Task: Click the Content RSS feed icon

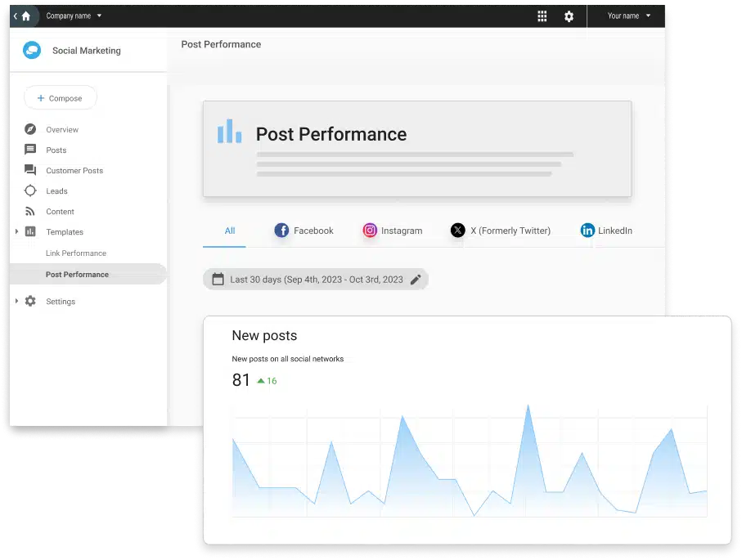Action: pyautogui.click(x=30, y=212)
